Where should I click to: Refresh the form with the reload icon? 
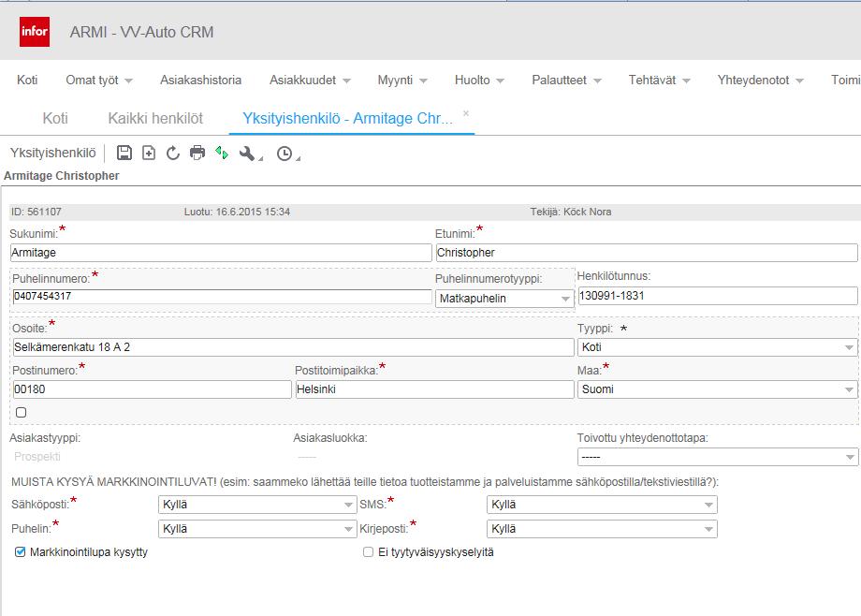point(173,153)
